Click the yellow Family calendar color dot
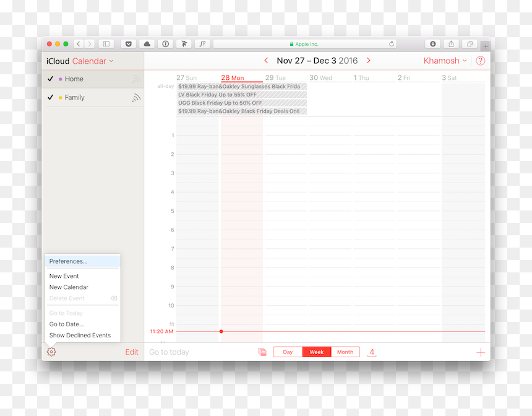This screenshot has height=416, width=532. tap(61, 98)
